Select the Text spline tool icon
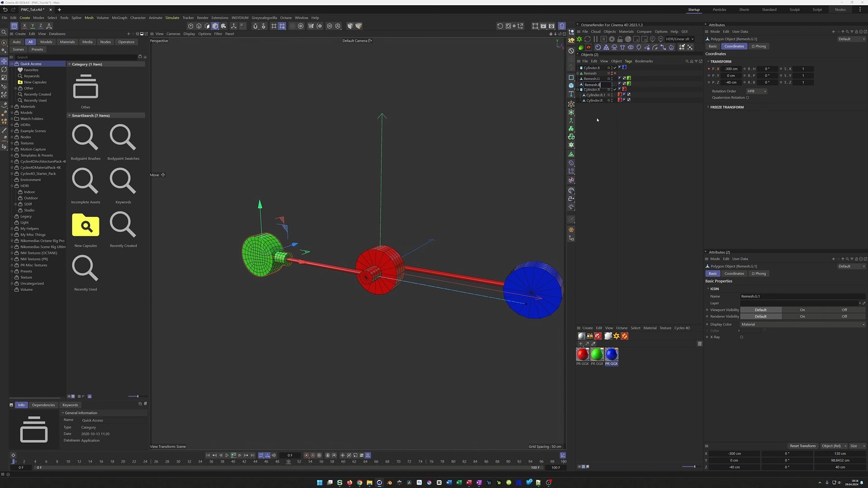868x488 pixels. pyautogui.click(x=571, y=94)
